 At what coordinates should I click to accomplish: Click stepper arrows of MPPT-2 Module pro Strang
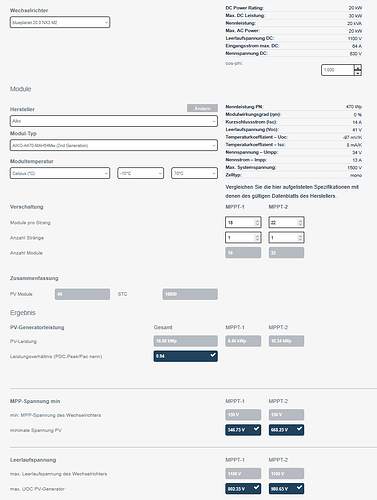(300, 222)
